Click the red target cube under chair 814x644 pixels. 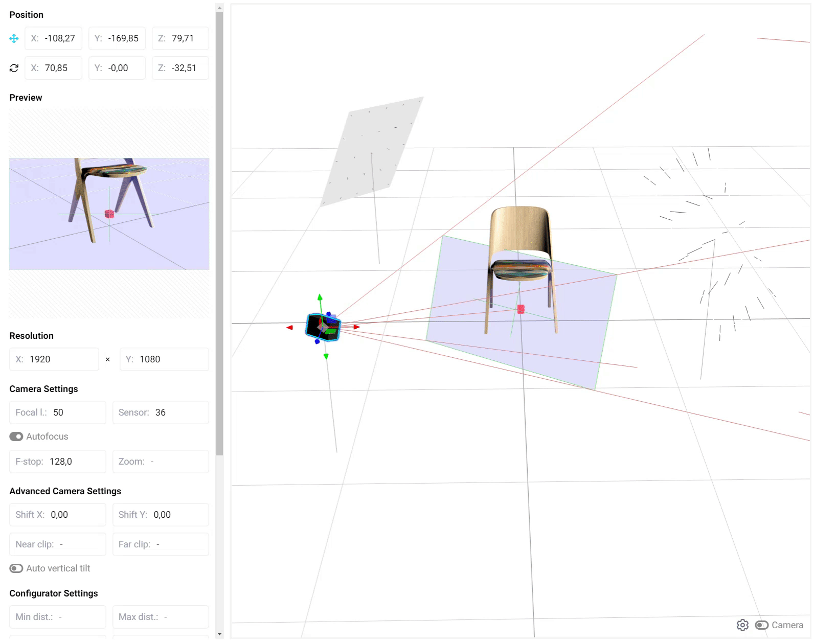click(x=521, y=309)
